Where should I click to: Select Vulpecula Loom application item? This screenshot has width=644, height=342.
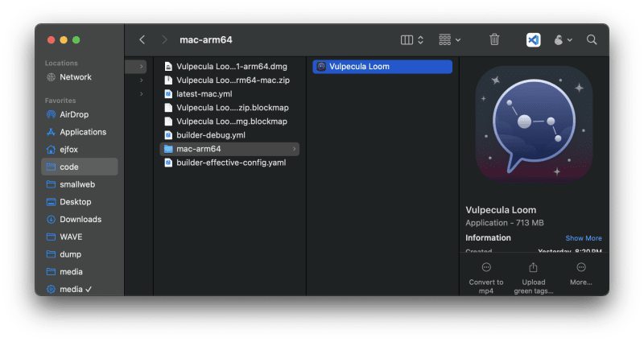tap(382, 67)
